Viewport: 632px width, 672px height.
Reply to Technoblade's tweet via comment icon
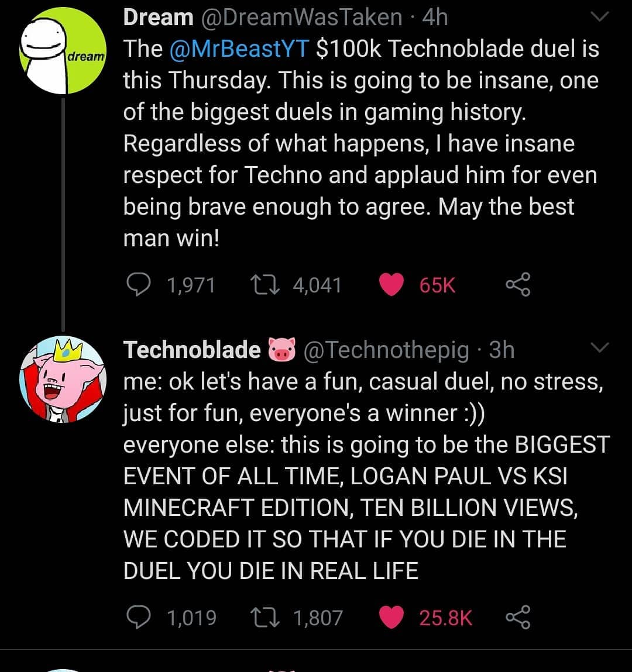139,617
